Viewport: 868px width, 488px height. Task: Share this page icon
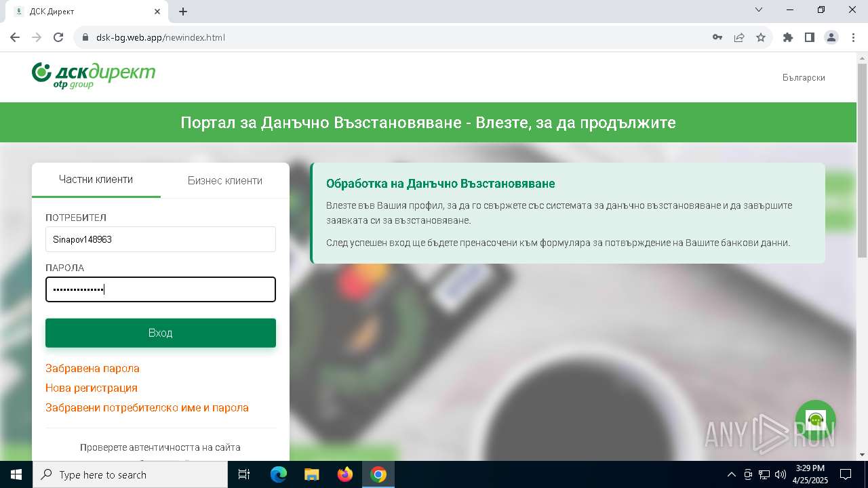click(x=739, y=37)
